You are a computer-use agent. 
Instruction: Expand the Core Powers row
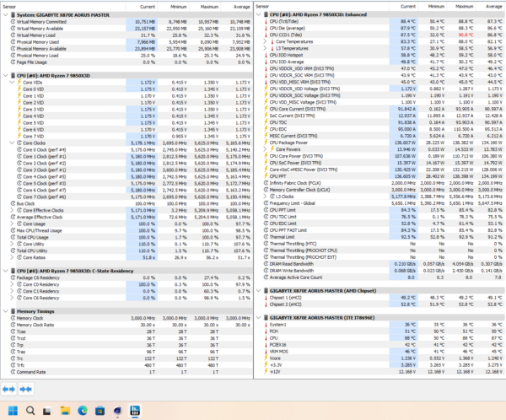pyautogui.click(x=266, y=149)
